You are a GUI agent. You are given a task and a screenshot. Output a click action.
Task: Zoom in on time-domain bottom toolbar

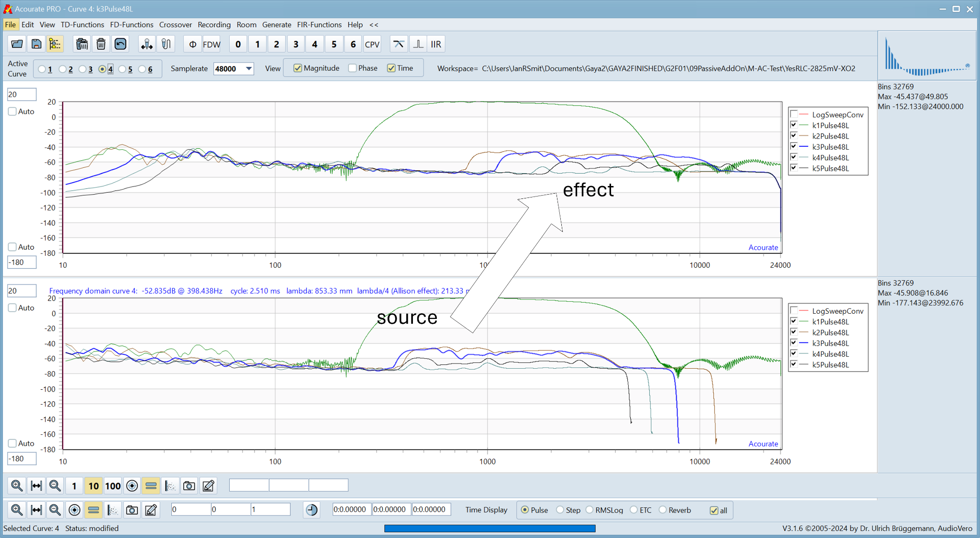point(17,510)
